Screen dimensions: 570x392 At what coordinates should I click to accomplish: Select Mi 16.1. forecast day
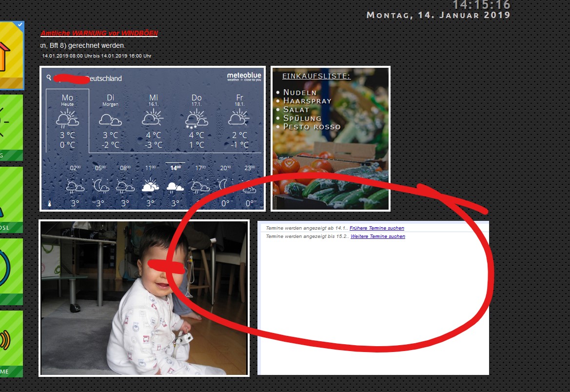[154, 120]
